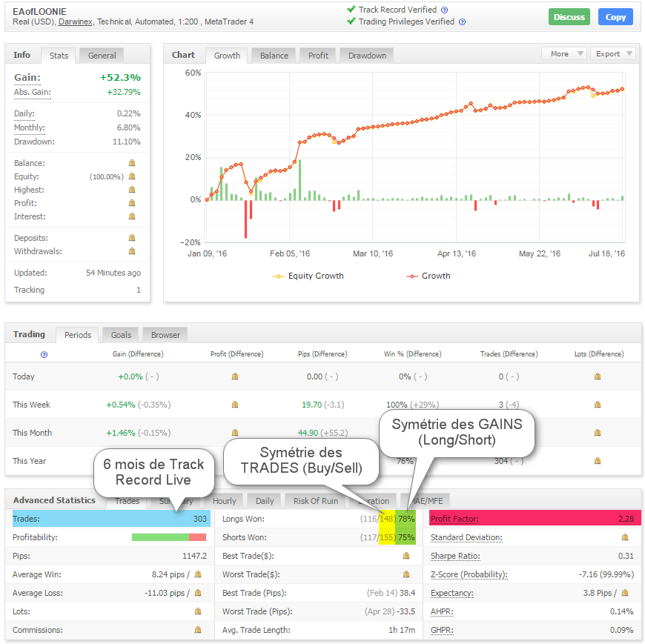Open the Daily statistics tab
The height and width of the screenshot is (644, 645).
[x=265, y=501]
